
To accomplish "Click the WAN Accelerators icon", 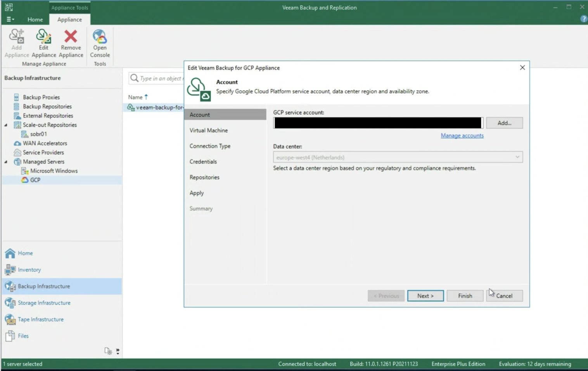I will pos(17,143).
